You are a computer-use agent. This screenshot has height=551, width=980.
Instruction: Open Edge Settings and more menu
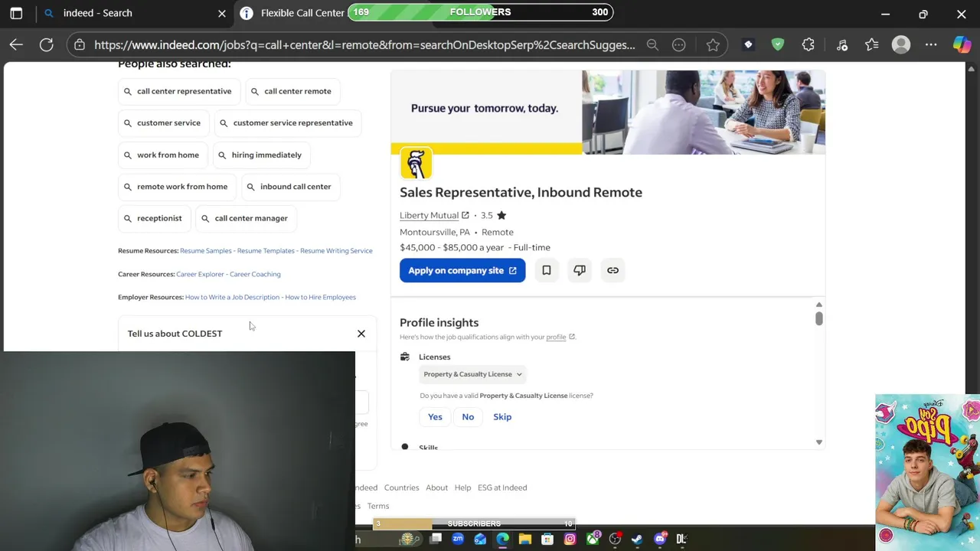[931, 45]
